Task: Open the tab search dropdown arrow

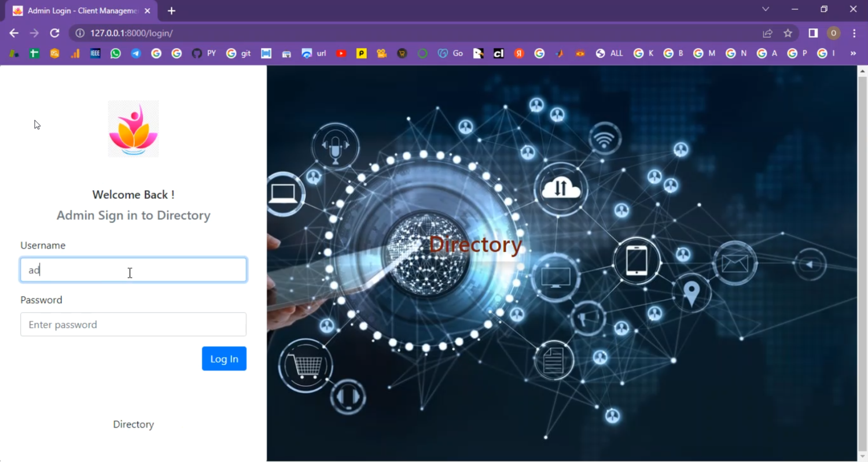Action: (x=766, y=9)
